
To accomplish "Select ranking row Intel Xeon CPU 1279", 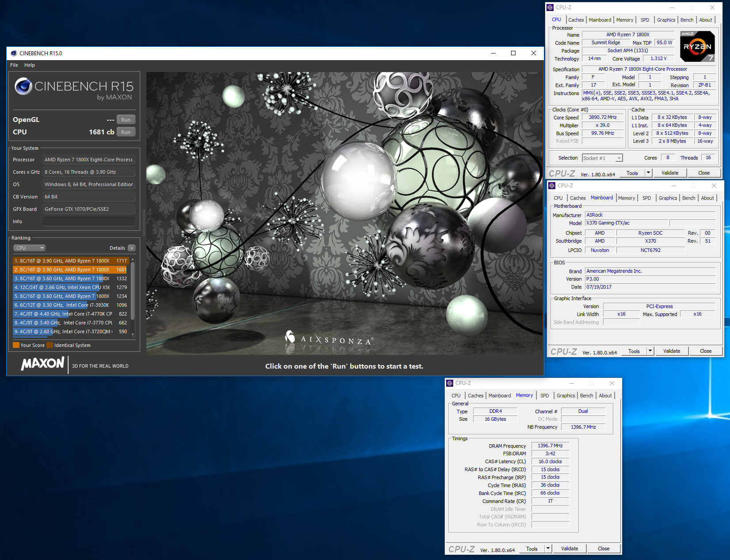I will [70, 287].
